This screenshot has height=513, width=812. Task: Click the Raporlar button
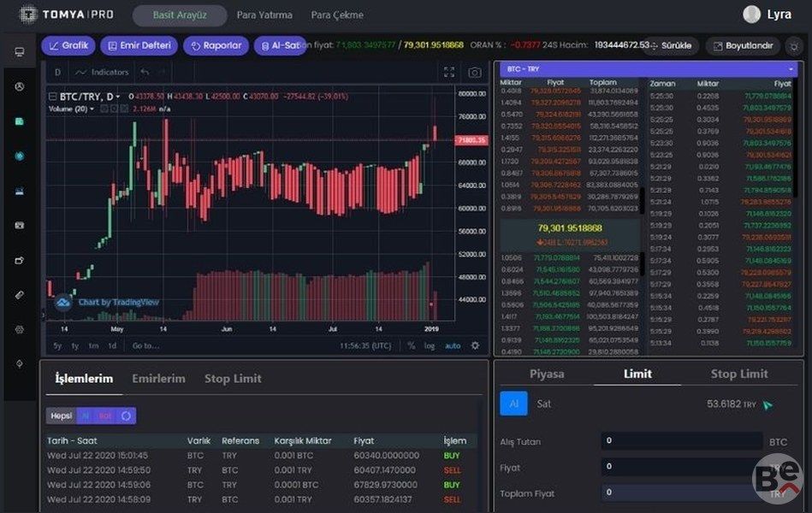pos(216,45)
